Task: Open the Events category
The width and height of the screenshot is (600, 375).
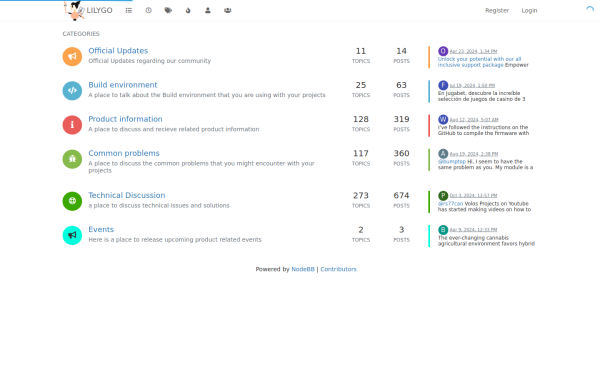Action: [x=101, y=229]
